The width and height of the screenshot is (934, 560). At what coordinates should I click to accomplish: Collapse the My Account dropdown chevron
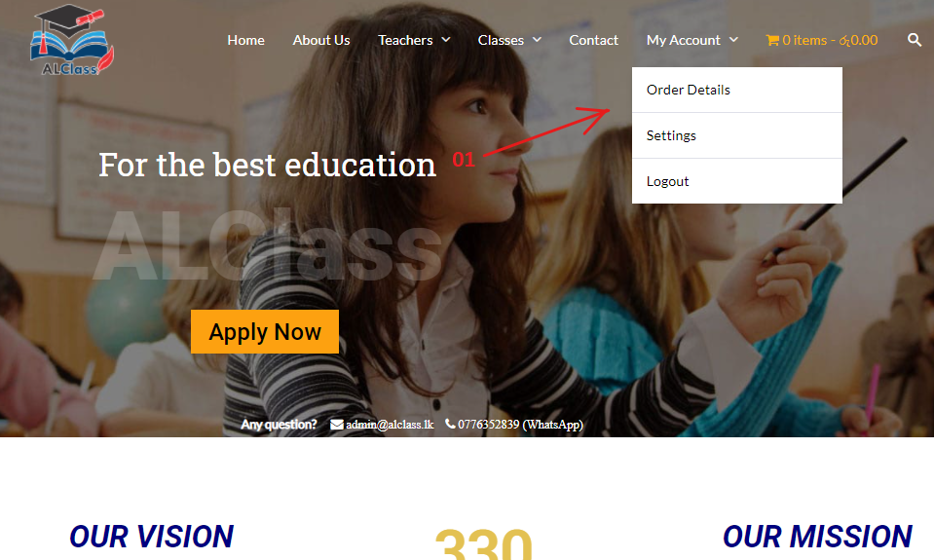coord(734,40)
